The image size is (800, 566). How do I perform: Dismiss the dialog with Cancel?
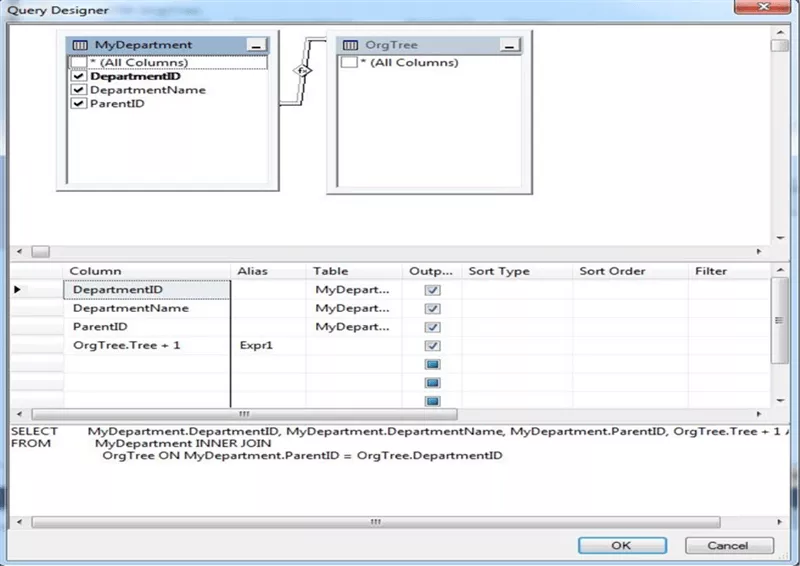(x=729, y=545)
